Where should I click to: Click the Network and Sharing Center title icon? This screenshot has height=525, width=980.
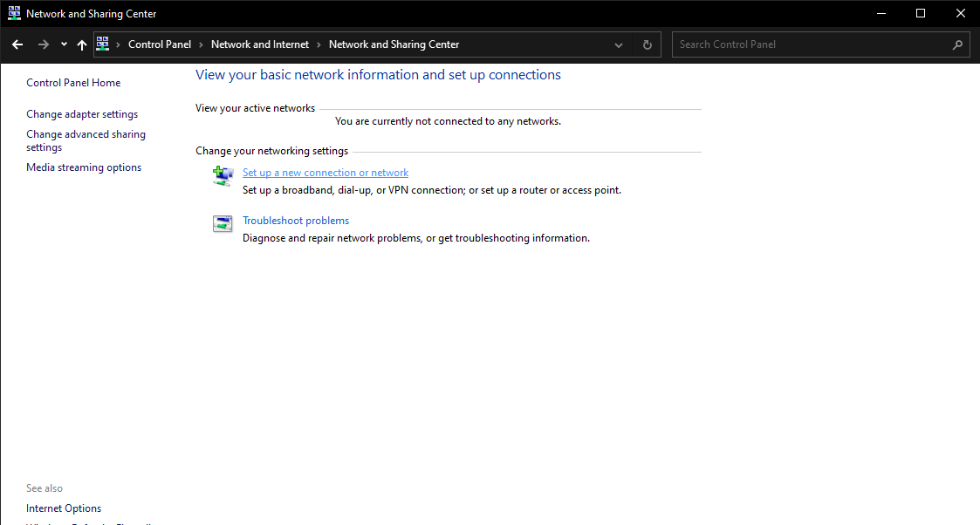[x=14, y=13]
